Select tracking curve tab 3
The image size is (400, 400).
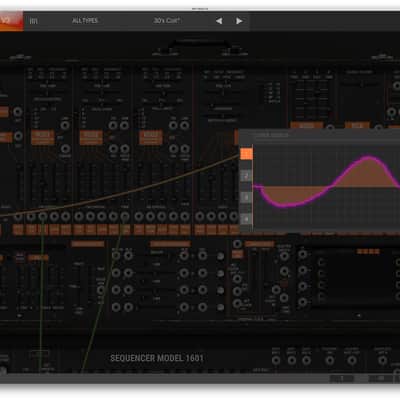click(246, 197)
